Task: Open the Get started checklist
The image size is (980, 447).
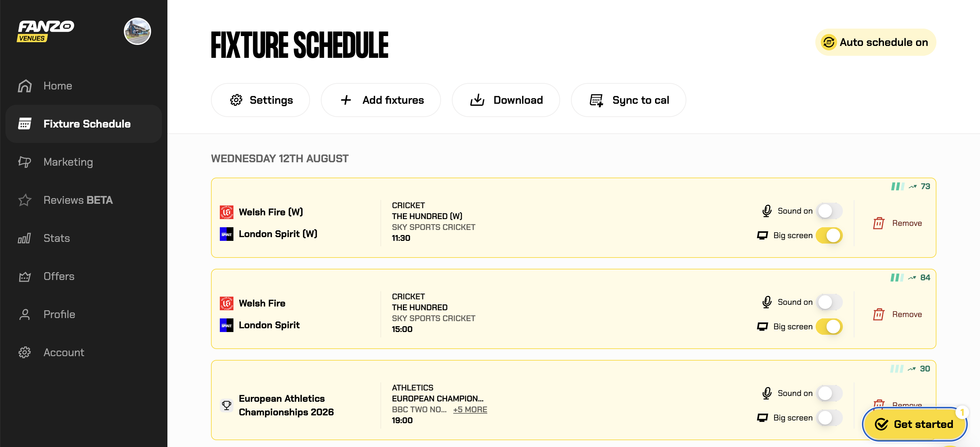Action: [915, 424]
